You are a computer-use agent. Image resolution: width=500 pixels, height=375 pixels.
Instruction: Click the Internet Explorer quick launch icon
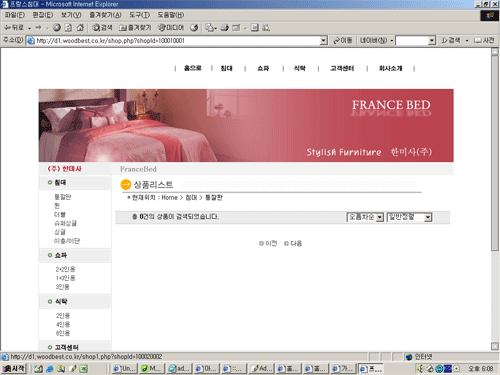click(x=50, y=369)
